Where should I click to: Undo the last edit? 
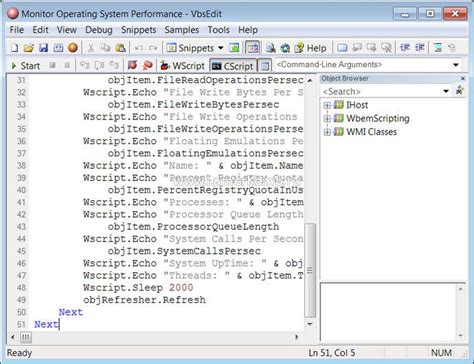139,48
